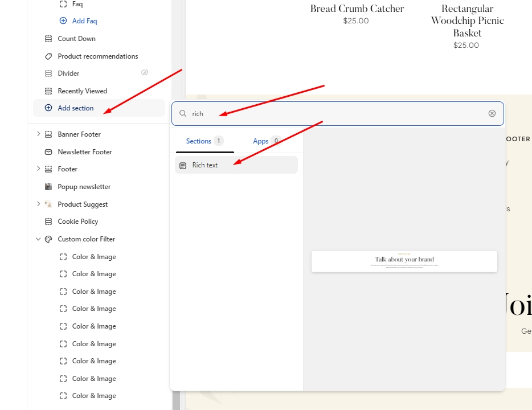Expand the Footer section group
Image resolution: width=532 pixels, height=410 pixels.
(x=38, y=169)
